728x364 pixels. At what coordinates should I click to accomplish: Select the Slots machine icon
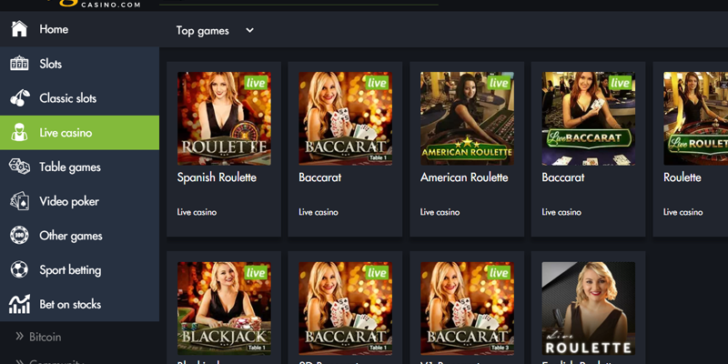click(19, 64)
